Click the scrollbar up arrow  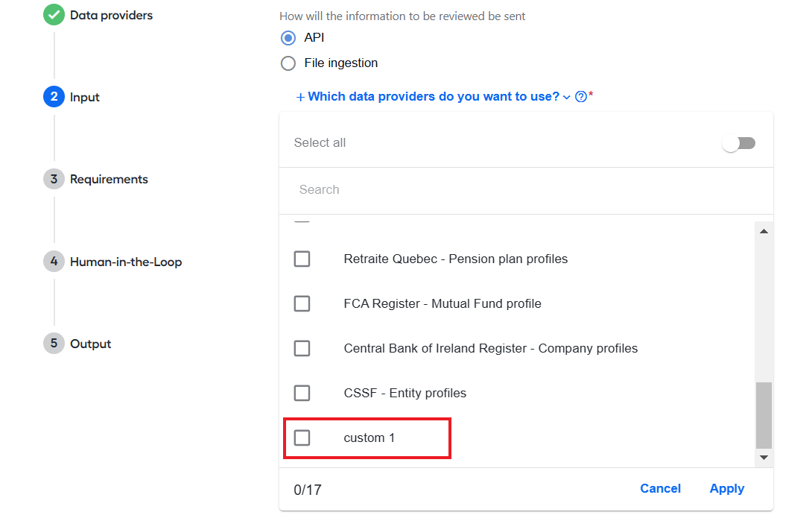pos(764,232)
